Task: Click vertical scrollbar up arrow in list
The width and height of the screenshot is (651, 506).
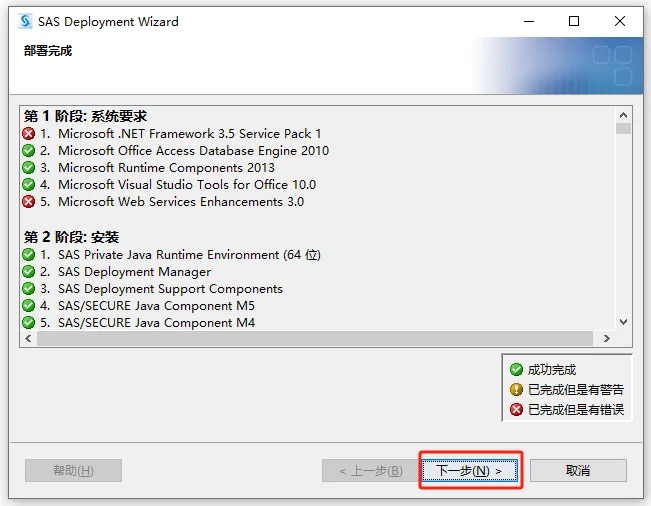Action: coord(623,115)
